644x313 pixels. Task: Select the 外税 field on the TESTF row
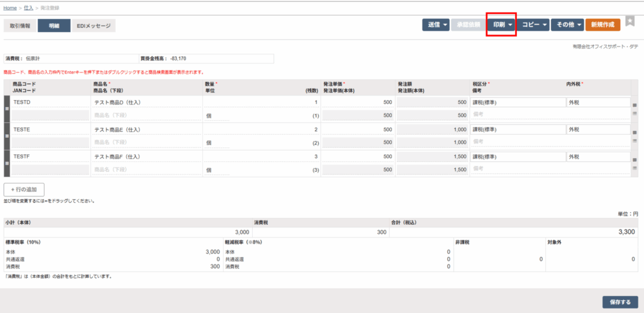tap(597, 157)
